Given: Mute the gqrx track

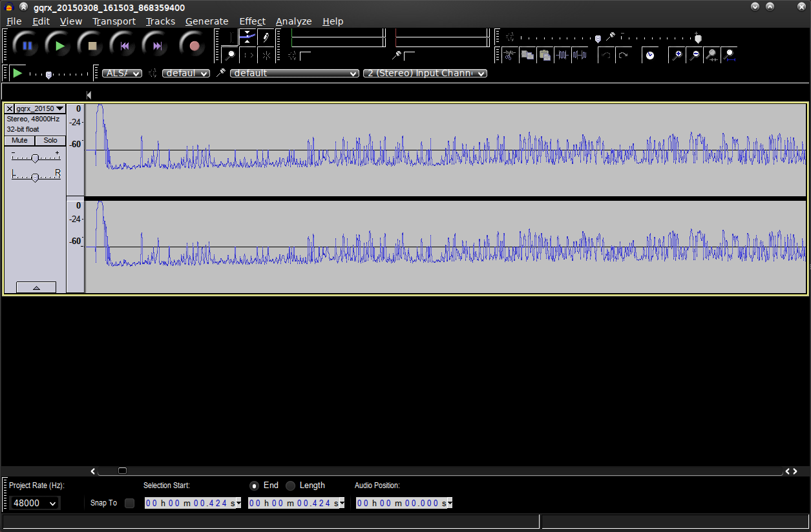Looking at the screenshot, I should coord(19,140).
